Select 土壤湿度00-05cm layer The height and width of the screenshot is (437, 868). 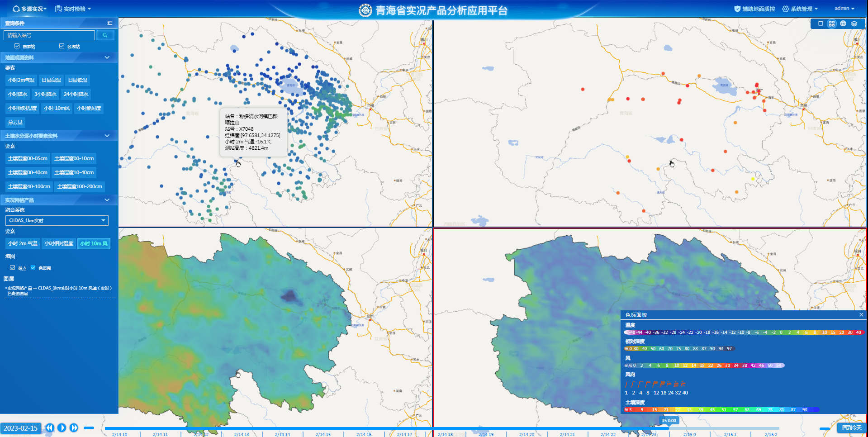point(28,158)
